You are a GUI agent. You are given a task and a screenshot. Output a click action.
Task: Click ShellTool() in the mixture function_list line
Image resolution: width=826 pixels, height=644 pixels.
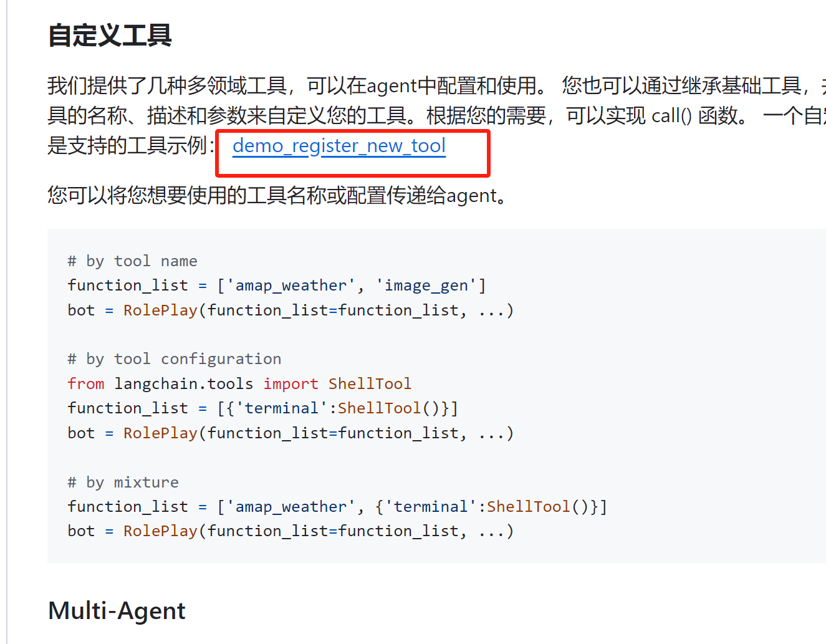tap(537, 507)
